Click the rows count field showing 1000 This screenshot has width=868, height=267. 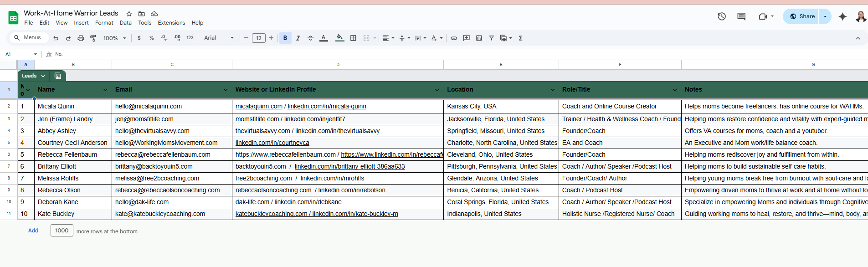coord(62,231)
